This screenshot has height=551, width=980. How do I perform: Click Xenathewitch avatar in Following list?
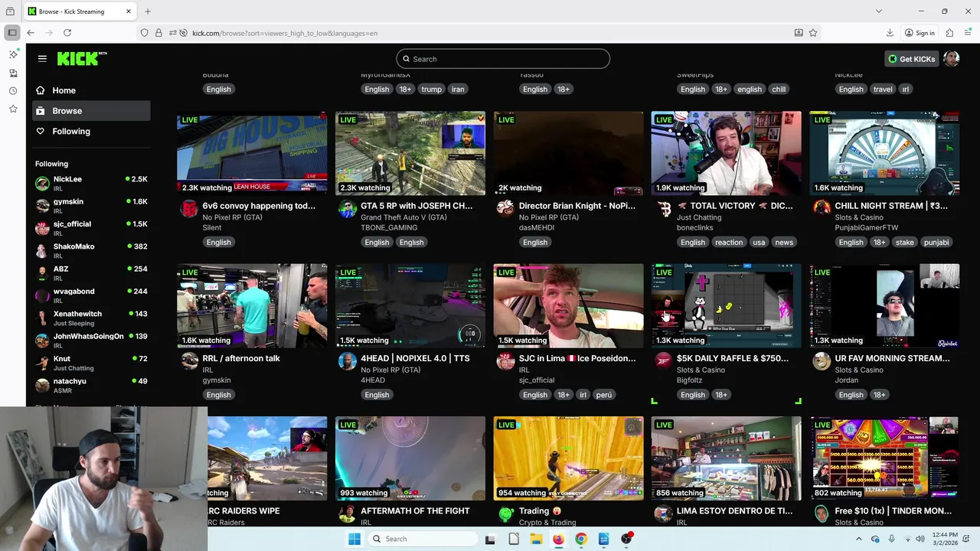click(x=42, y=318)
